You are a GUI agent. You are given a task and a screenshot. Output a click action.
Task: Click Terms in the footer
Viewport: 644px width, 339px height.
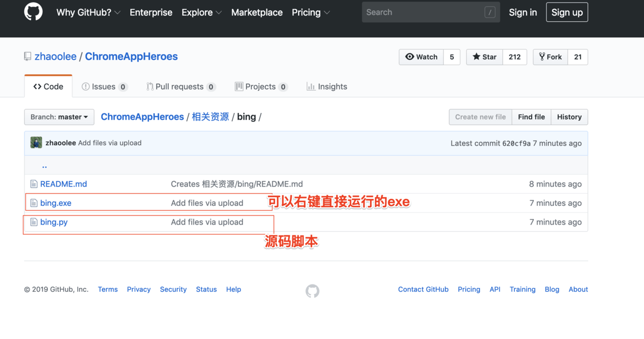pyautogui.click(x=108, y=289)
